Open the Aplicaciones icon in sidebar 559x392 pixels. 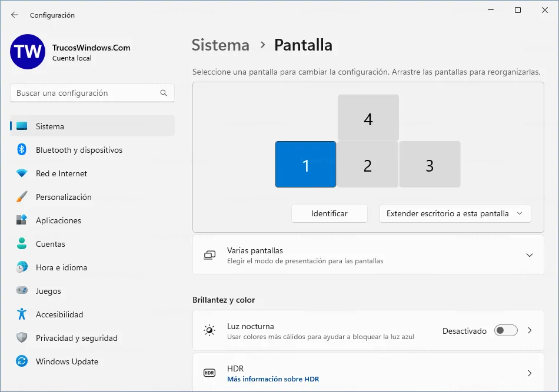pos(22,220)
